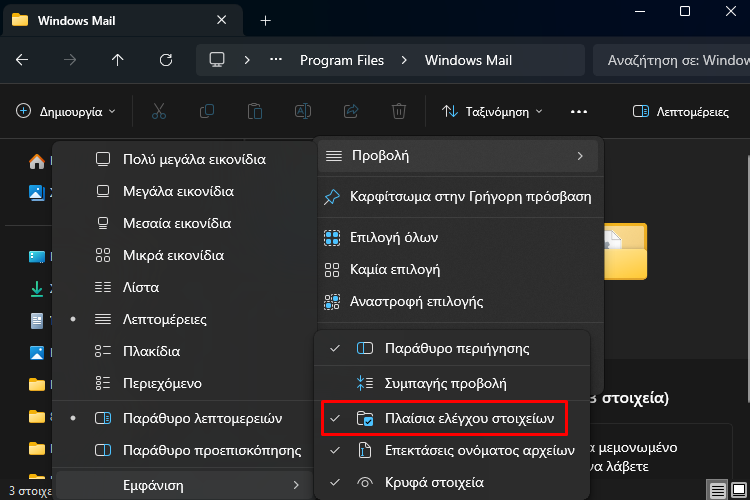Choose Καρφίτσωμα στην Γρήγορη πρόσβαση
The image size is (750, 500).
(x=458, y=197)
